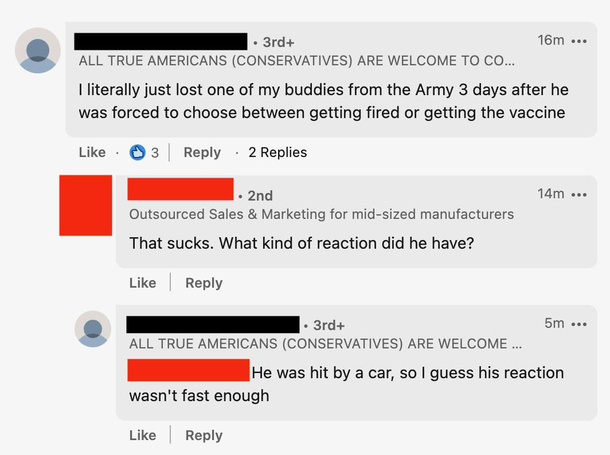Open the three-dot menu on the 14m reply

579,194
